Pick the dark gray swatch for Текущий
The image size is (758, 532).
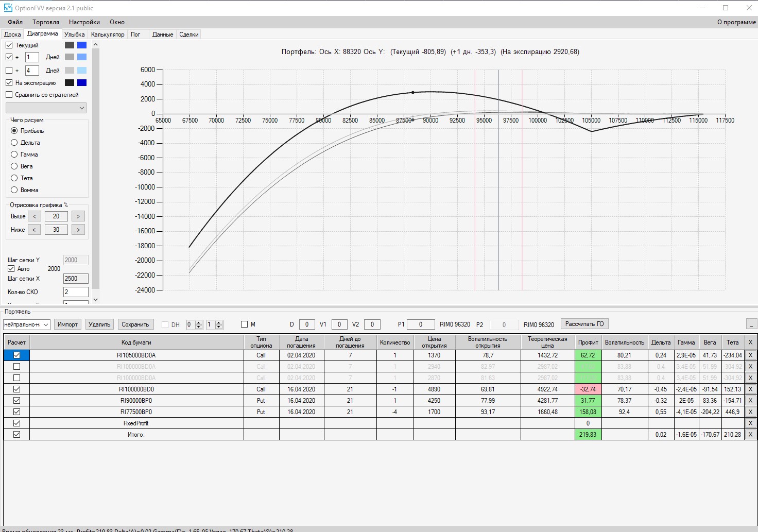click(x=70, y=45)
